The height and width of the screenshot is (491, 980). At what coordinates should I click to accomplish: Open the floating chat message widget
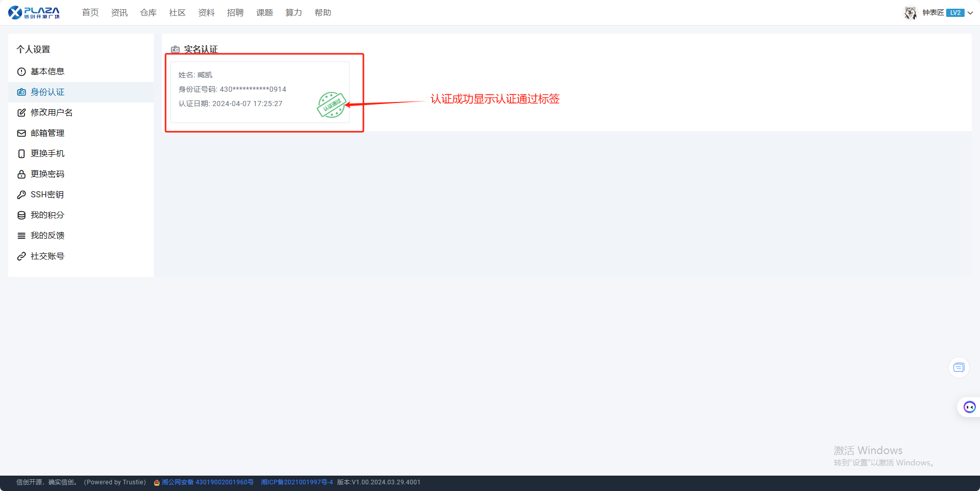(958, 367)
